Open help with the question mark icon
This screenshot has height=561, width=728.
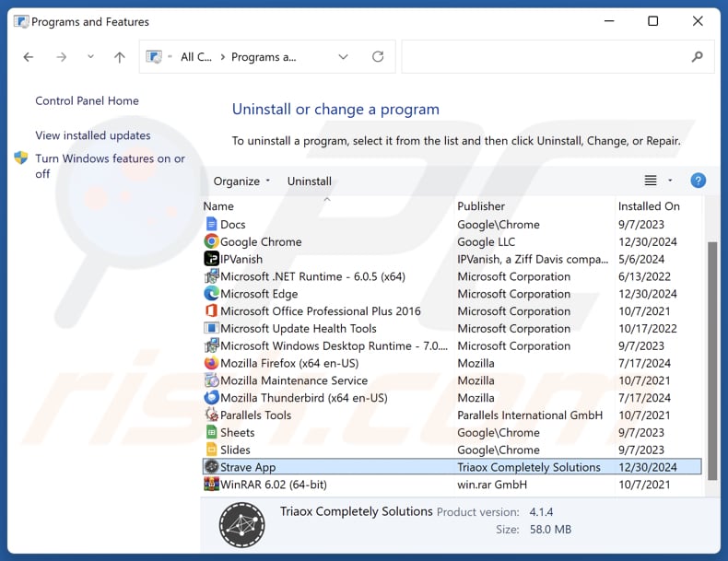pos(698,180)
